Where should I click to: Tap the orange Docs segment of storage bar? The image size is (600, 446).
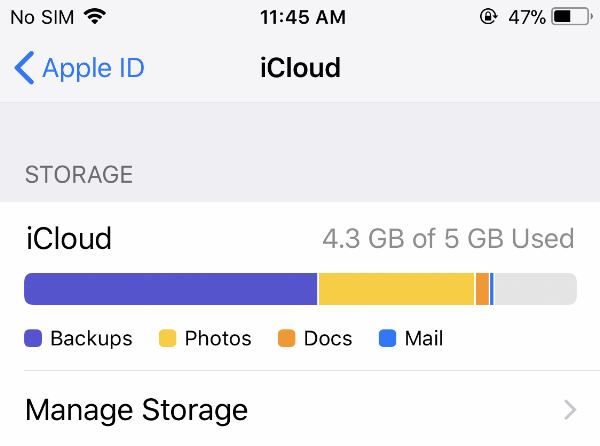[x=483, y=289]
